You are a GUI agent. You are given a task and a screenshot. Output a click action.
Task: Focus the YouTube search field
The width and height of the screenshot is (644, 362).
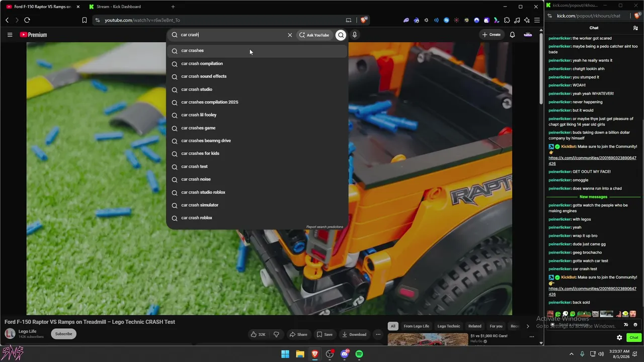tap(231, 35)
